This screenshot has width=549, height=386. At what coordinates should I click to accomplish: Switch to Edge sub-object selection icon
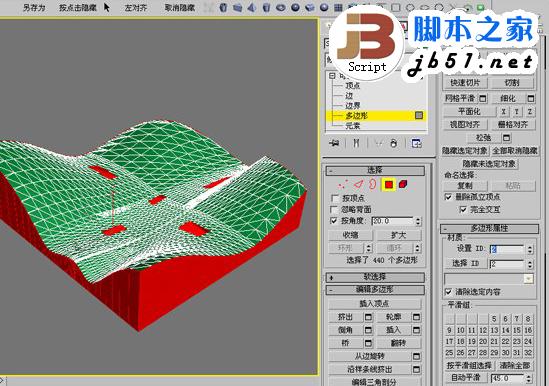click(358, 184)
